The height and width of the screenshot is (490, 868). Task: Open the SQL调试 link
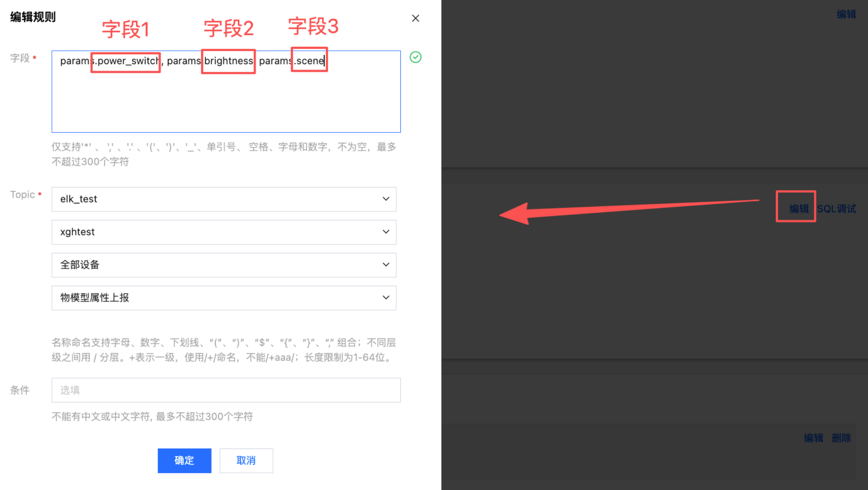click(836, 209)
